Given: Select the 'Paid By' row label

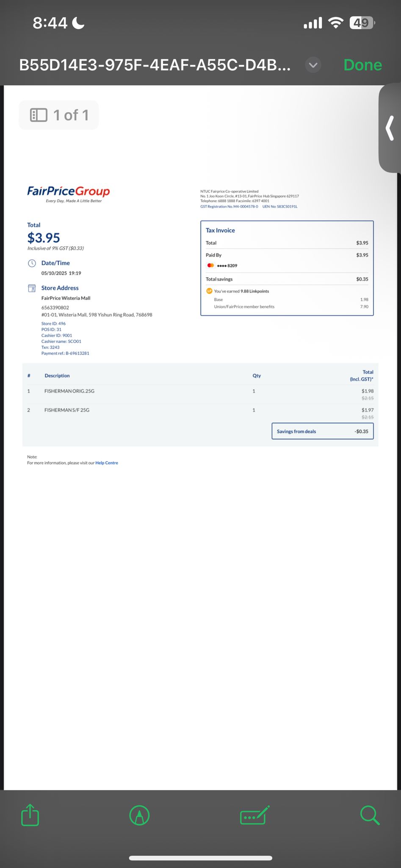Looking at the screenshot, I should pyautogui.click(x=213, y=255).
